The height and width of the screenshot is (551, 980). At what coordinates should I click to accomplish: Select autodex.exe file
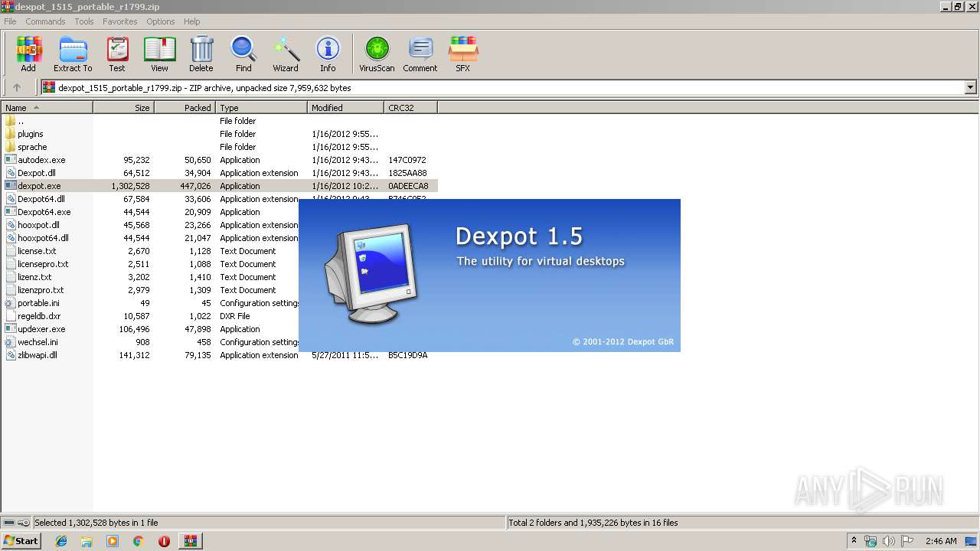pos(41,160)
